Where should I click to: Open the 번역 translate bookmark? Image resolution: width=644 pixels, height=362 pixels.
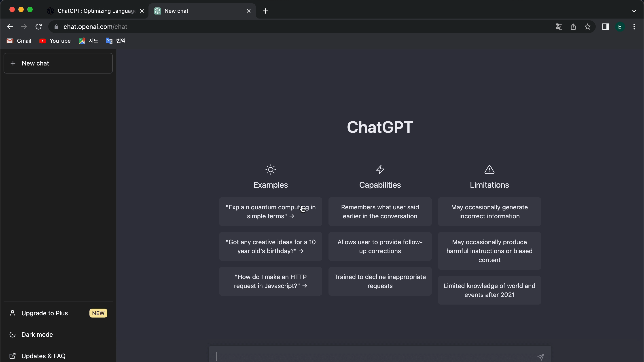point(116,41)
